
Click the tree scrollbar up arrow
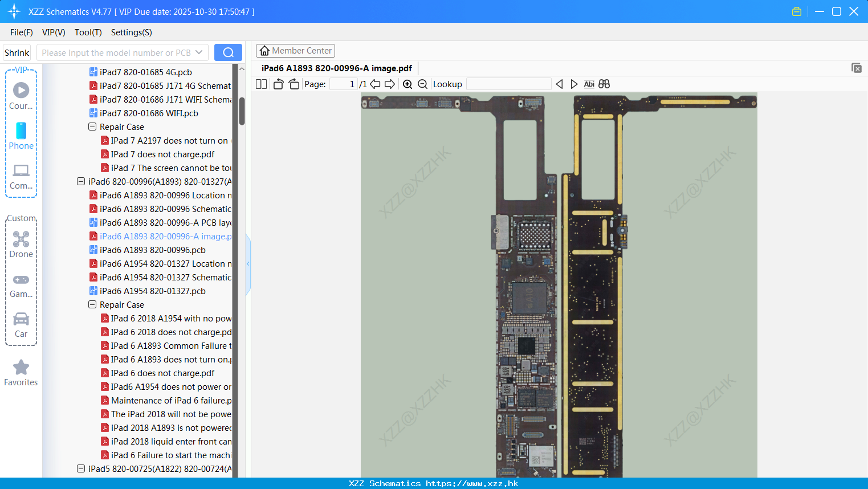242,69
